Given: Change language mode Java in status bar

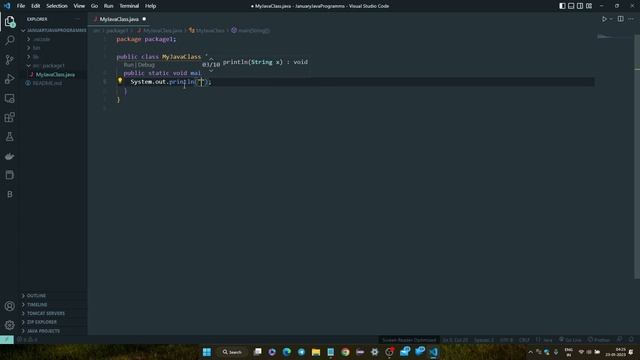Looking at the screenshot, I should click(x=547, y=340).
